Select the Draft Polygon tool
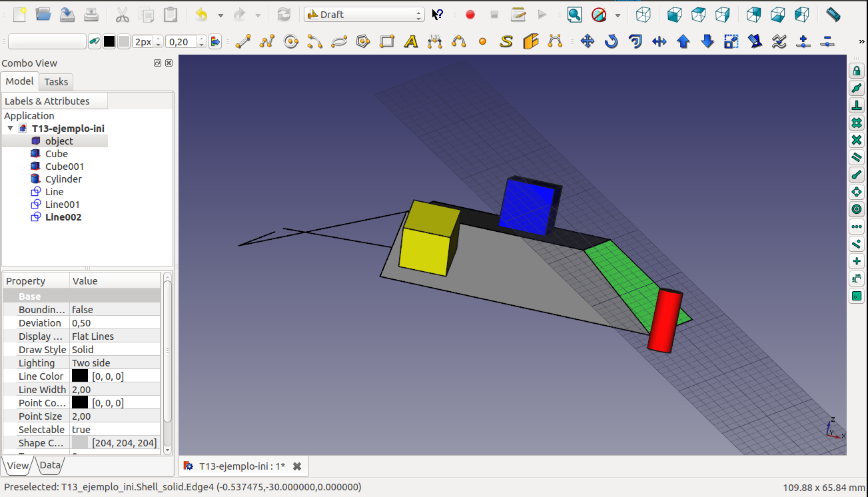This screenshot has height=497, width=868. click(x=363, y=41)
